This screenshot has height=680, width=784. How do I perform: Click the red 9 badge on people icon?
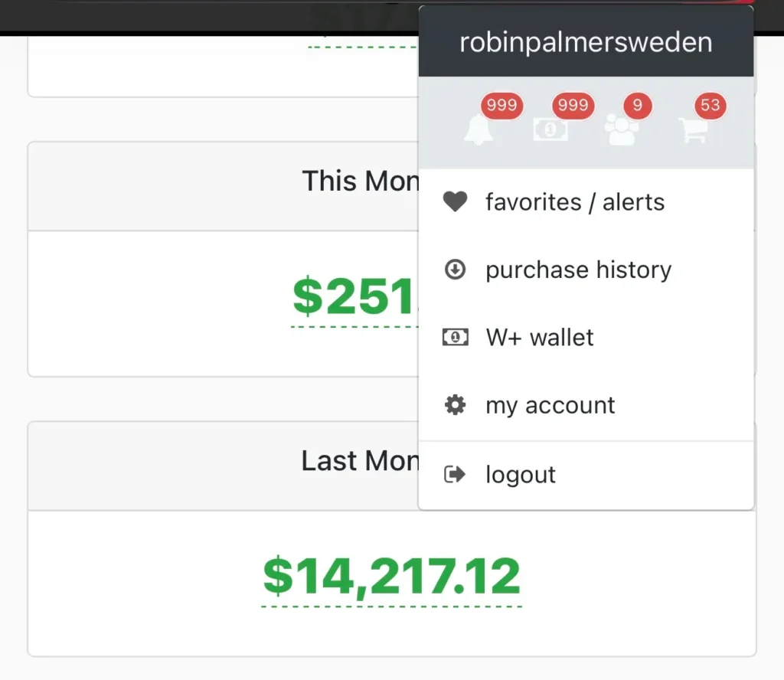point(638,105)
